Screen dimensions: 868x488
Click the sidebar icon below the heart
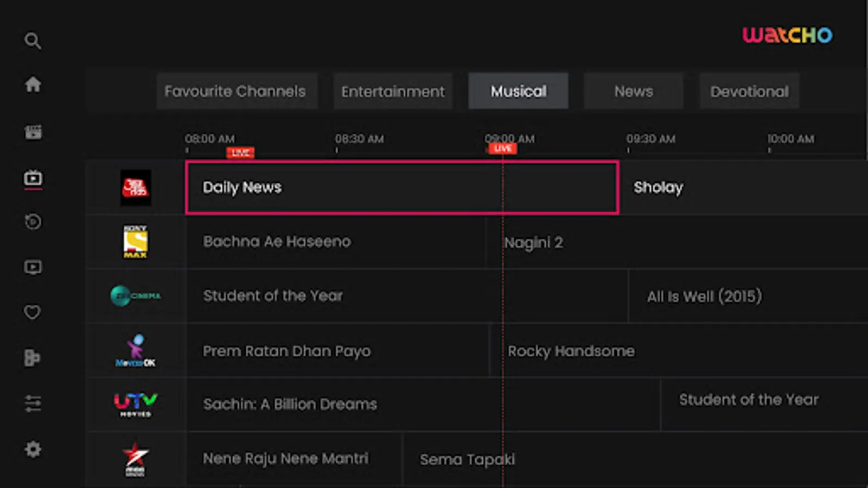(x=33, y=358)
